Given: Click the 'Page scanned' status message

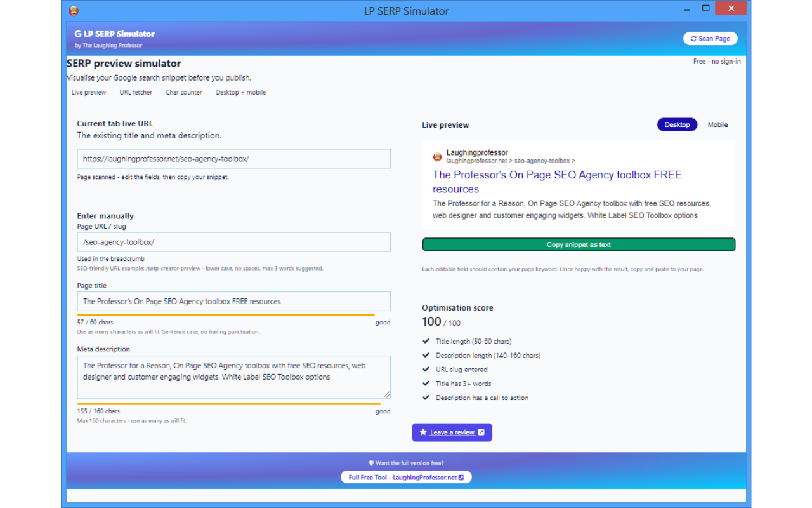Looking at the screenshot, I should [x=153, y=177].
